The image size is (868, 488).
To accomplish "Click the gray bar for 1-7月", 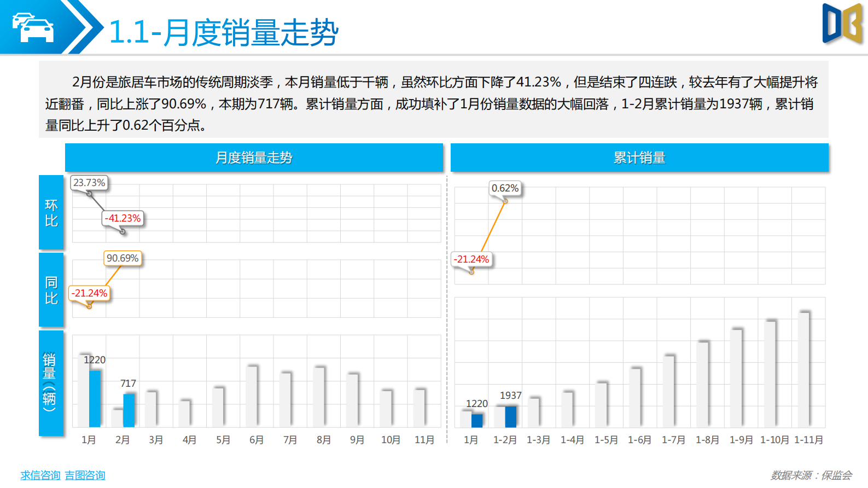I will pos(669,391).
